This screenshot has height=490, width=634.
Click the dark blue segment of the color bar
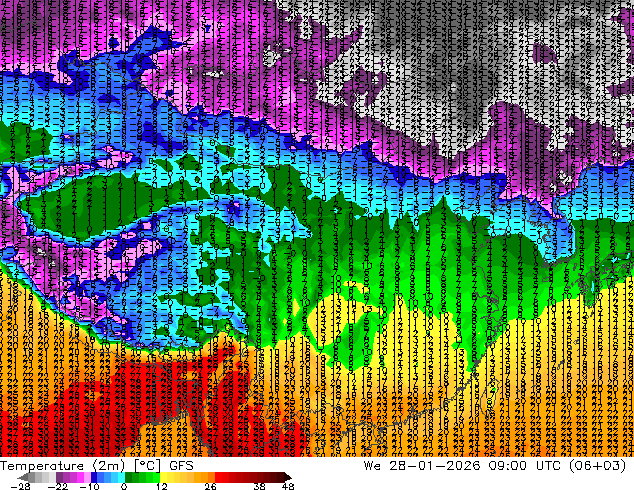[x=94, y=477]
